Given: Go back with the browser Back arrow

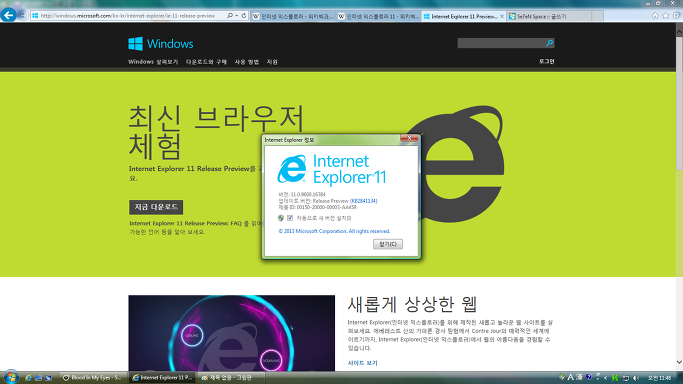Looking at the screenshot, I should click(x=8, y=15).
